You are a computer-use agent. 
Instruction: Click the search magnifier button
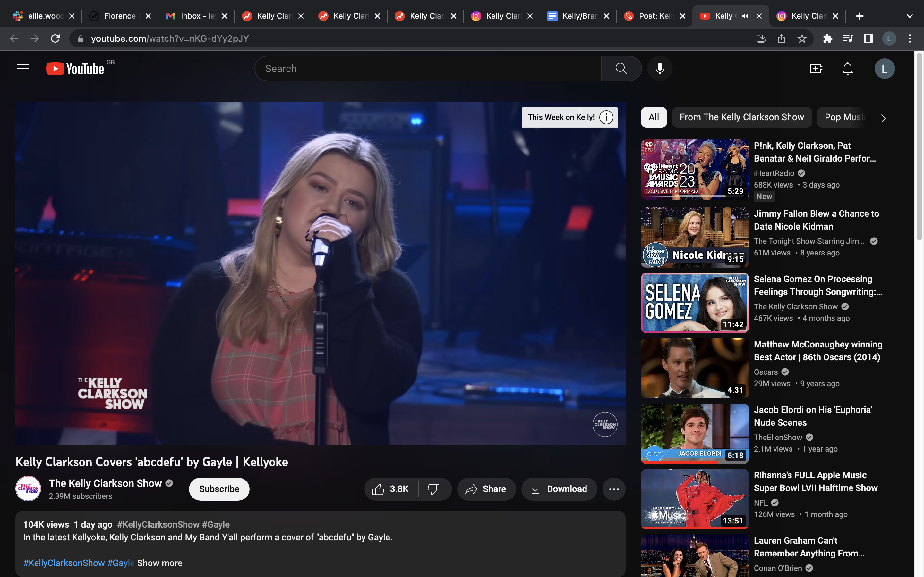[x=621, y=69]
